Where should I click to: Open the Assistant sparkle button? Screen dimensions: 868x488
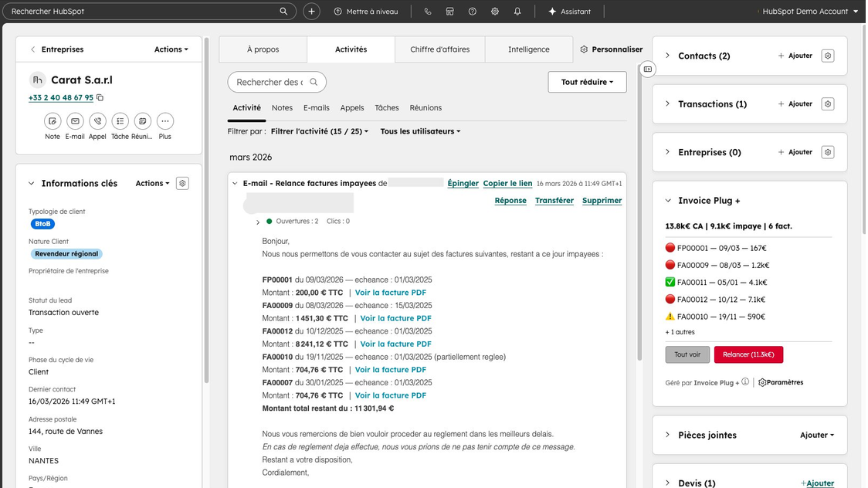coord(569,11)
